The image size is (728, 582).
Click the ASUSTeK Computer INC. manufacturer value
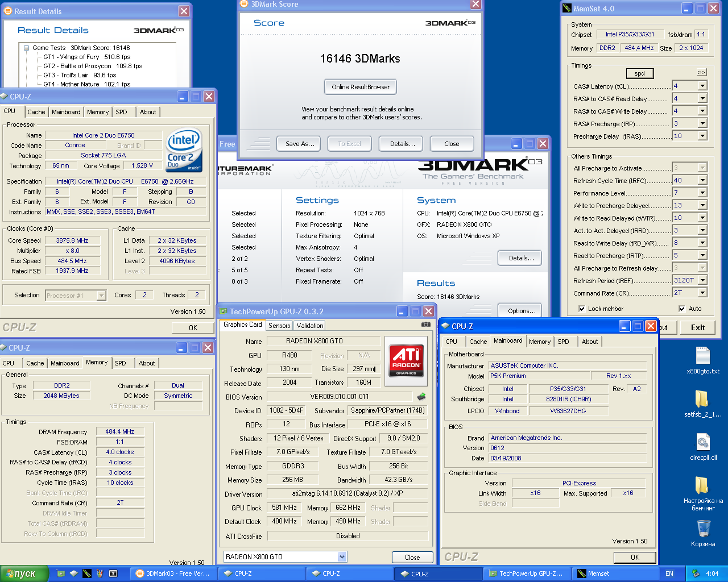click(567, 365)
